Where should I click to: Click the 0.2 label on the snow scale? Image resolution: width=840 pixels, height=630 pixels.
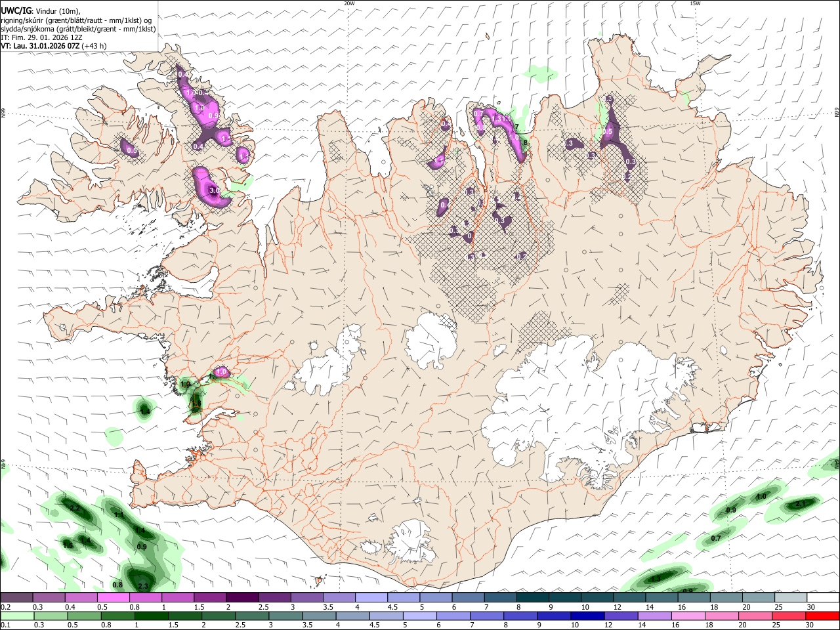[5, 607]
